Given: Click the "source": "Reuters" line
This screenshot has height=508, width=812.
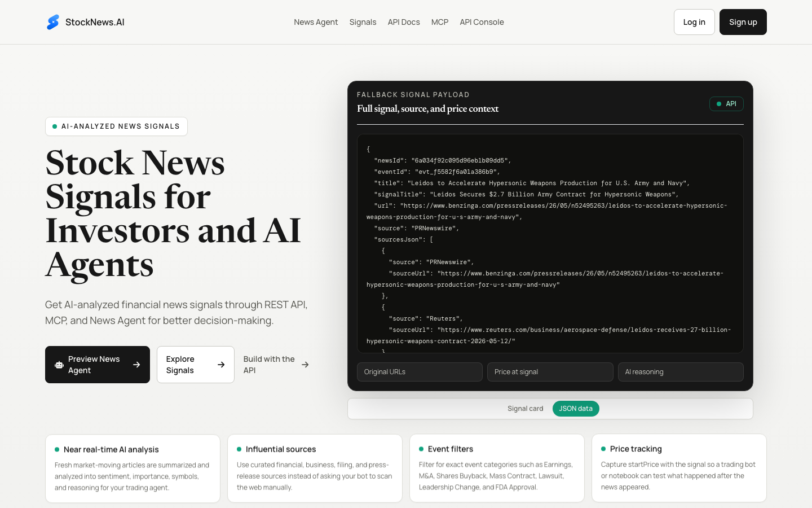Looking at the screenshot, I should click(x=426, y=318).
